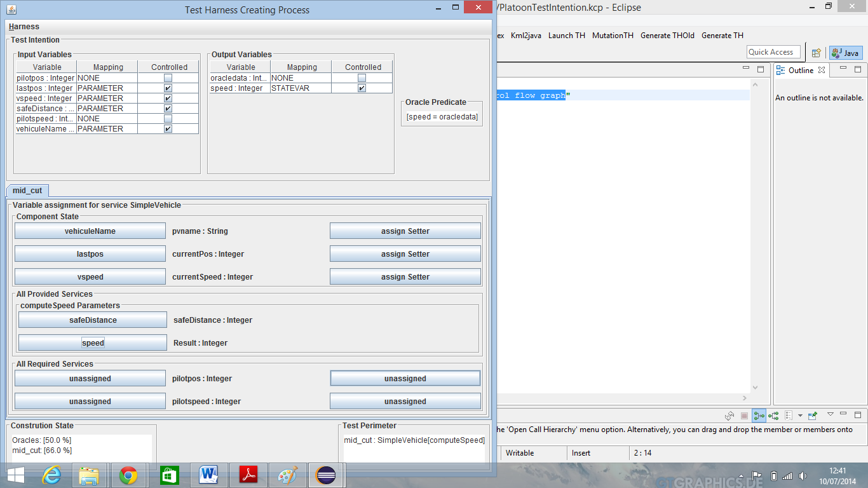Click the oracledata NONE mapping cell

(x=300, y=78)
